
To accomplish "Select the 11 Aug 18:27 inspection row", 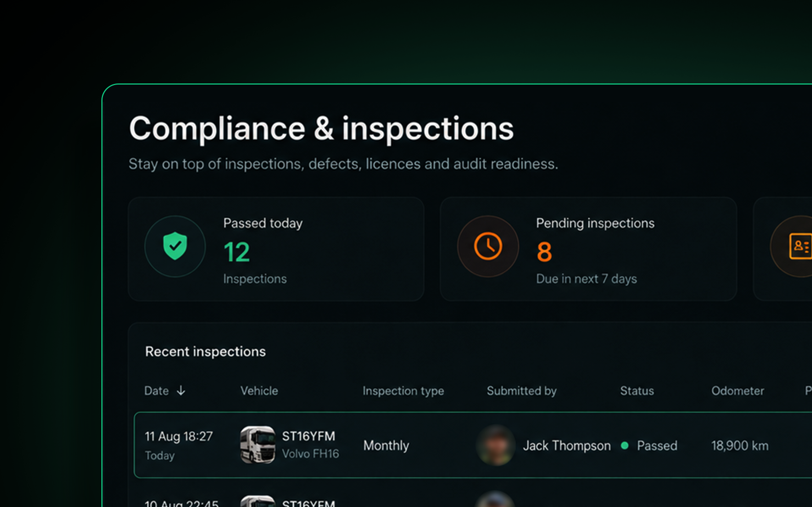I will [x=473, y=445].
